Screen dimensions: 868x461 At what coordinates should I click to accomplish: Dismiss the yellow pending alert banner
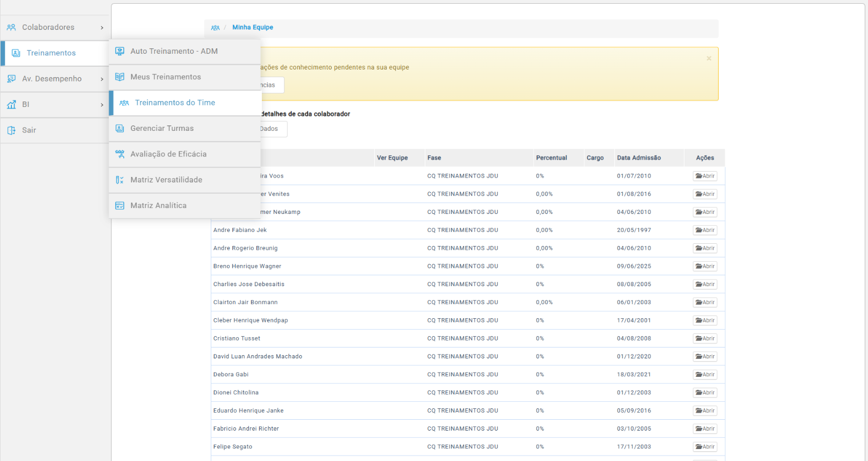pos(709,59)
